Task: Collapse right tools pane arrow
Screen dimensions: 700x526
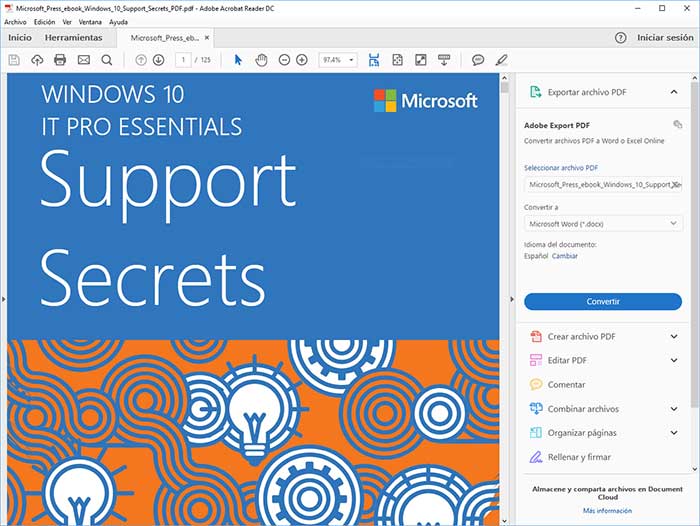Action: (x=512, y=299)
